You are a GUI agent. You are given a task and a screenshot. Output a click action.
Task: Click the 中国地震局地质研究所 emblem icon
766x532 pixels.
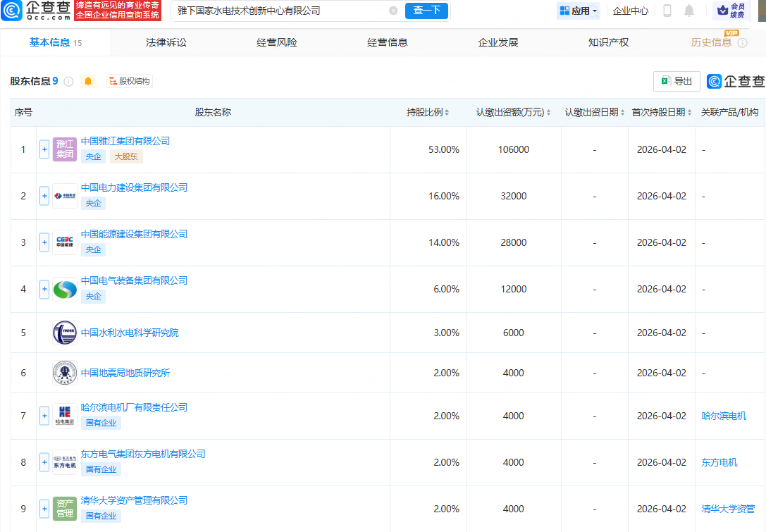pos(65,373)
